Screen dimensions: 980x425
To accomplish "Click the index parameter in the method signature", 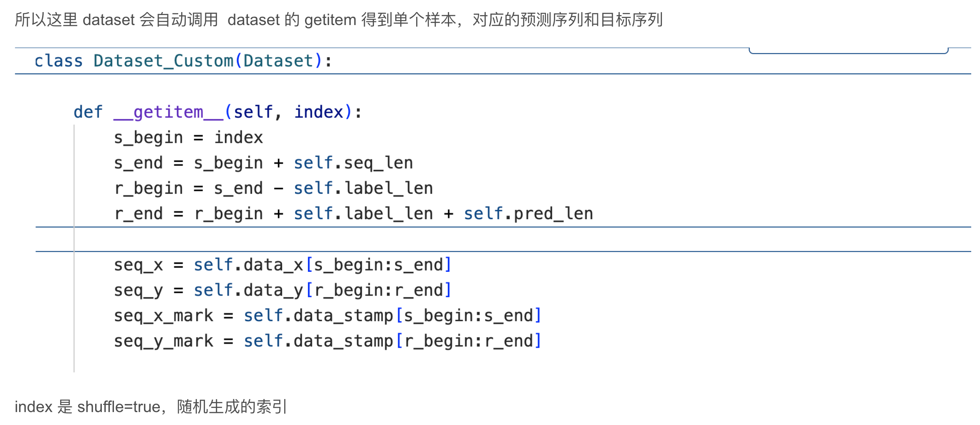I will point(319,112).
